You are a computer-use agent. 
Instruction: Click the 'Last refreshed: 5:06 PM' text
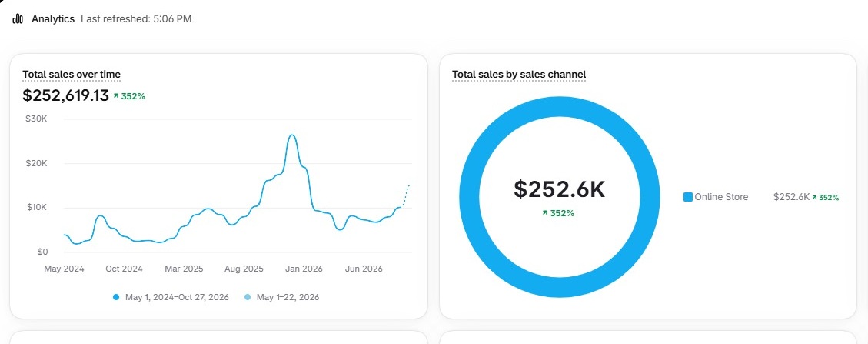[x=136, y=18]
